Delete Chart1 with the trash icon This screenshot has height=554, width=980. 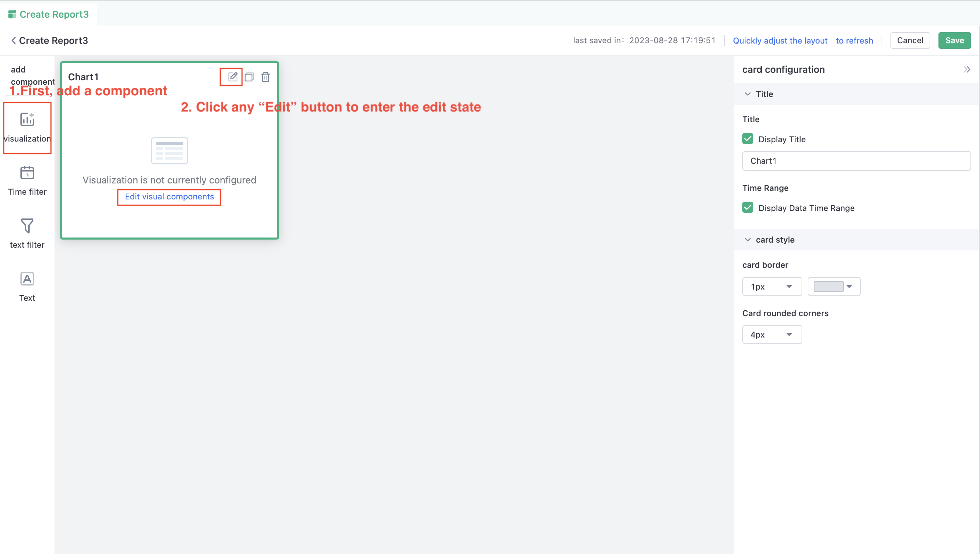click(265, 77)
